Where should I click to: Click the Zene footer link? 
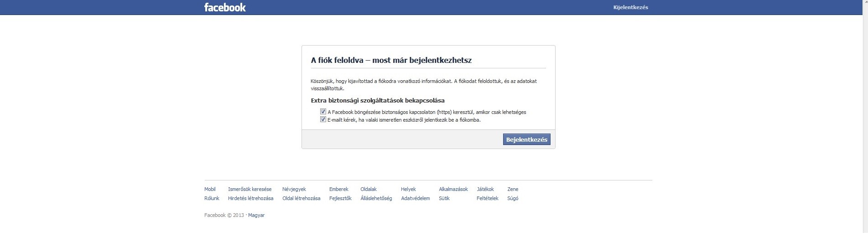512,189
